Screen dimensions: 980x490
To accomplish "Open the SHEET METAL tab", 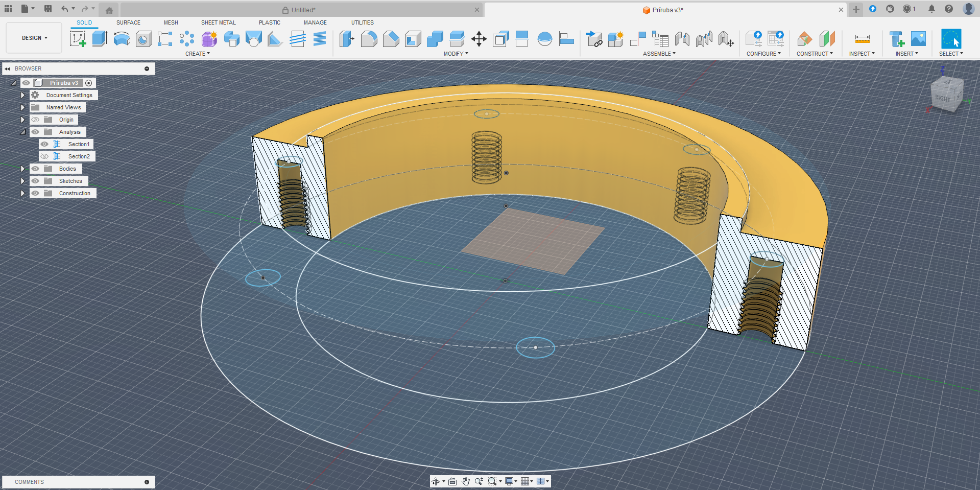I will (x=218, y=22).
